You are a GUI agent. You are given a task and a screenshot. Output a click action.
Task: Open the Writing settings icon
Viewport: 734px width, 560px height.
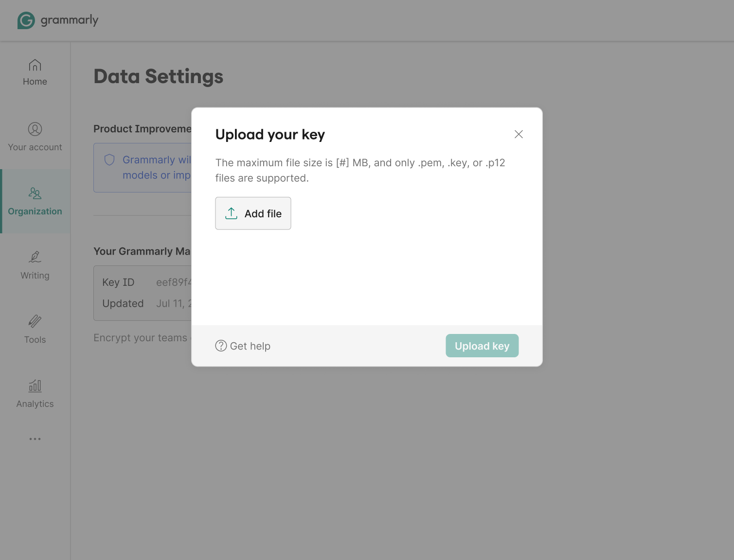35,257
